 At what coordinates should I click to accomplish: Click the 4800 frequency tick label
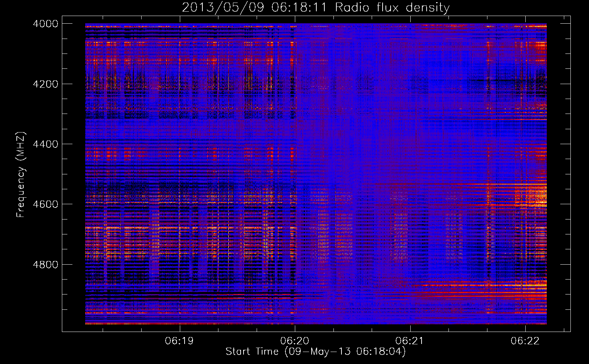(x=46, y=264)
